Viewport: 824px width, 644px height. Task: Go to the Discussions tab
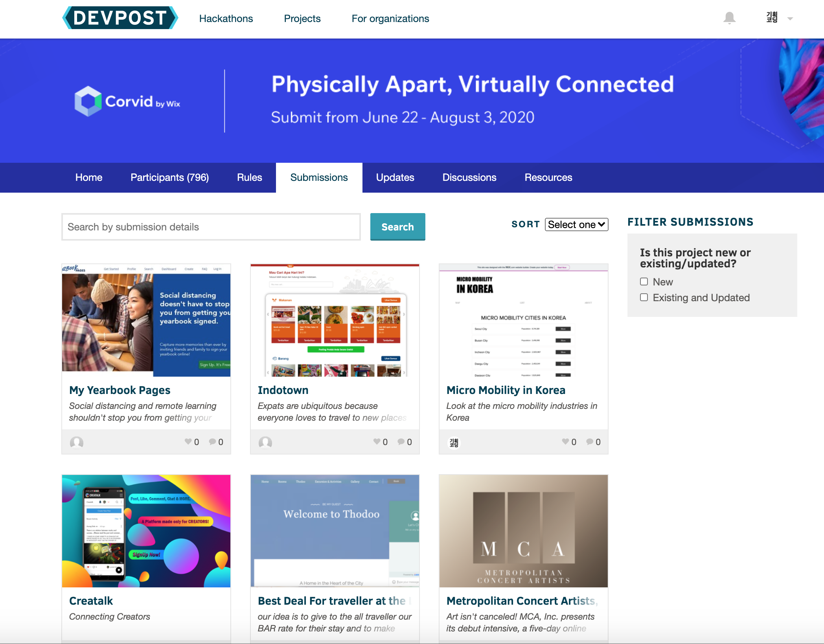tap(469, 177)
